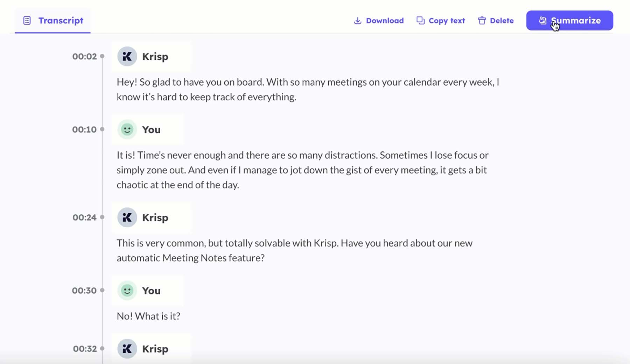
Task: Click the copy pages icon beside Copy text
Action: 420,20
